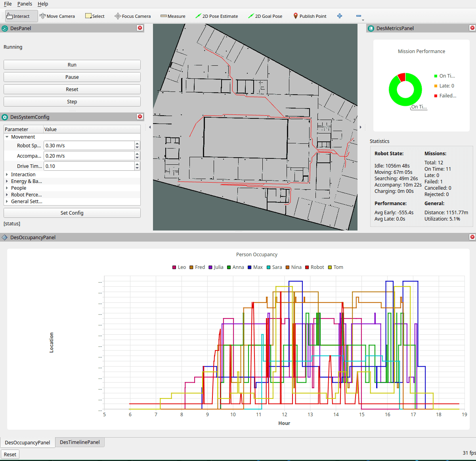Click the Robot Speed value field
Viewport: 476px width, 461px height.
pos(89,146)
